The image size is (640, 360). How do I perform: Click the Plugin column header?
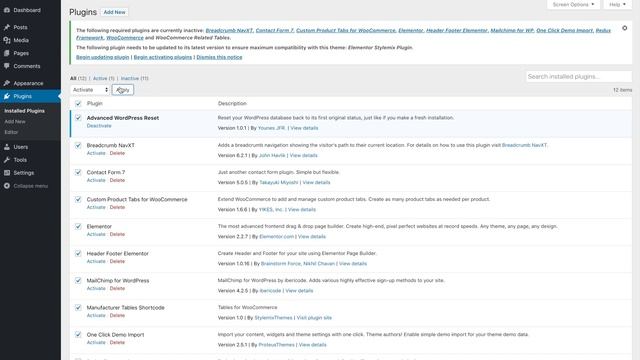pyautogui.click(x=95, y=104)
